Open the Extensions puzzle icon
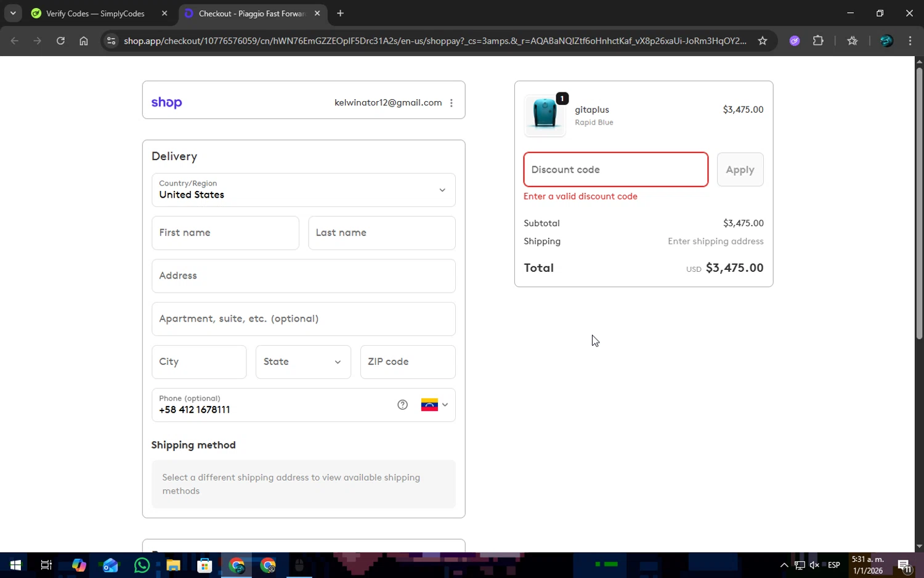The width and height of the screenshot is (924, 578). pyautogui.click(x=818, y=41)
